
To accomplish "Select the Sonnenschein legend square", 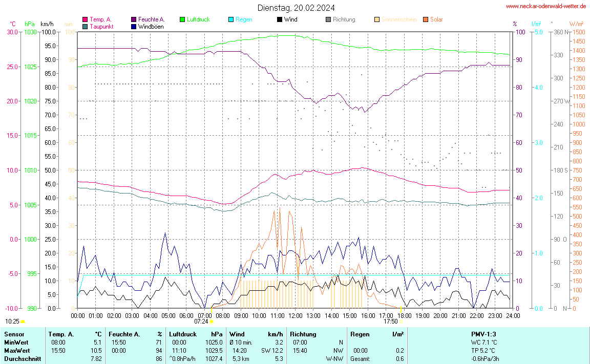I will tap(377, 19).
